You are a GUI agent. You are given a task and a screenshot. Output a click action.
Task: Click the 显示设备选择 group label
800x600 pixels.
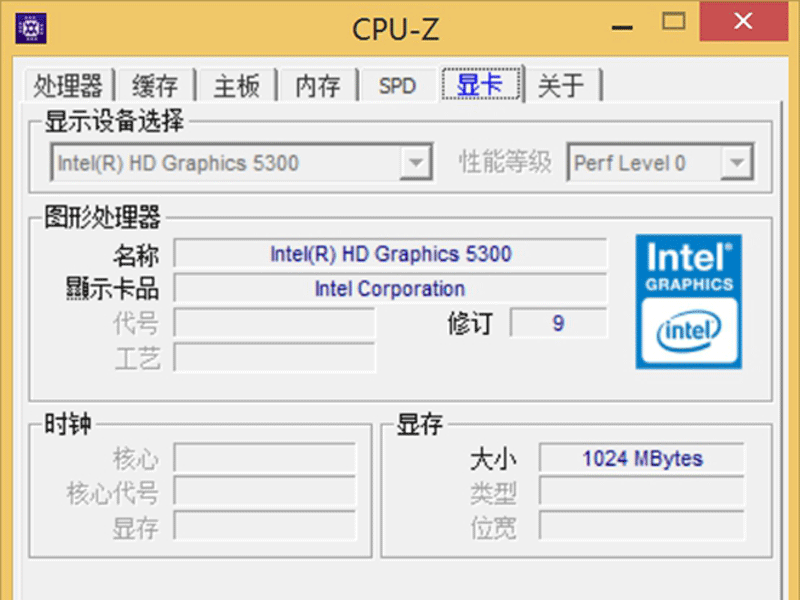click(x=114, y=121)
